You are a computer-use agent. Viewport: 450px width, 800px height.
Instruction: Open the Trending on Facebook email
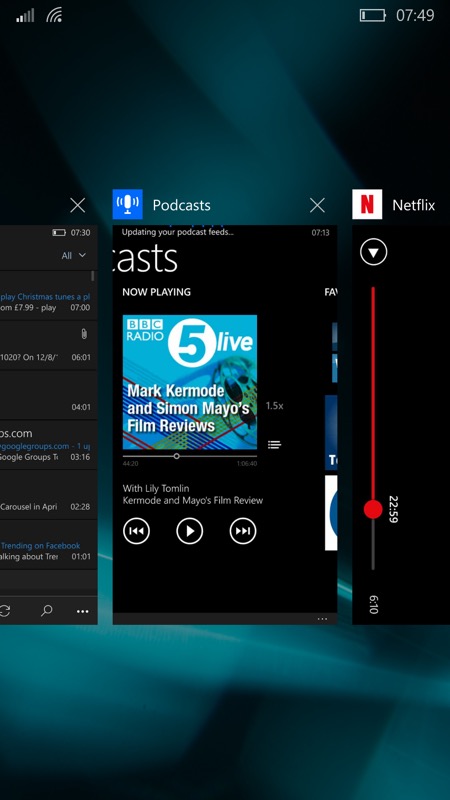click(48, 545)
